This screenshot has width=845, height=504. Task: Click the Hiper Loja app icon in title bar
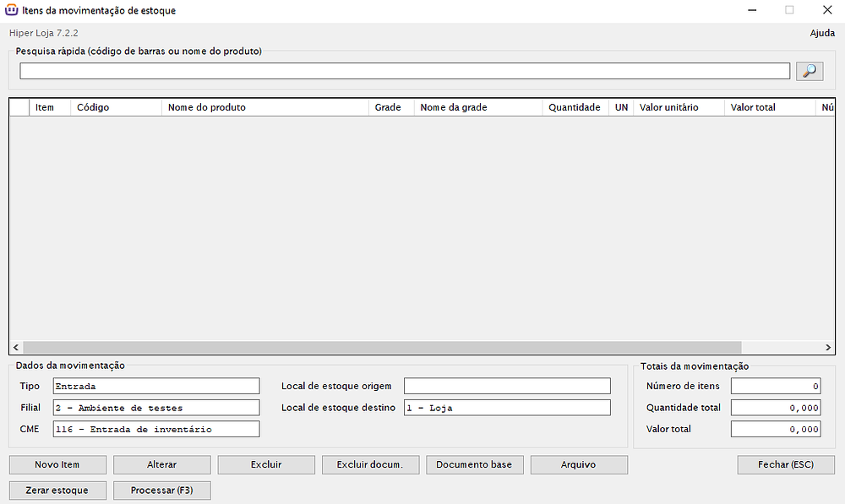coord(11,10)
